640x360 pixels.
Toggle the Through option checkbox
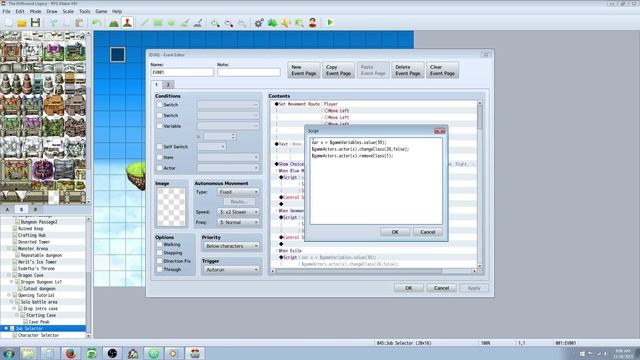[x=160, y=269]
